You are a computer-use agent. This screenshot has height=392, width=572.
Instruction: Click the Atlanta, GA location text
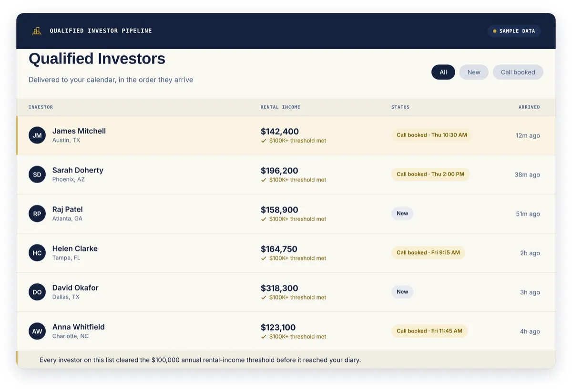(67, 218)
